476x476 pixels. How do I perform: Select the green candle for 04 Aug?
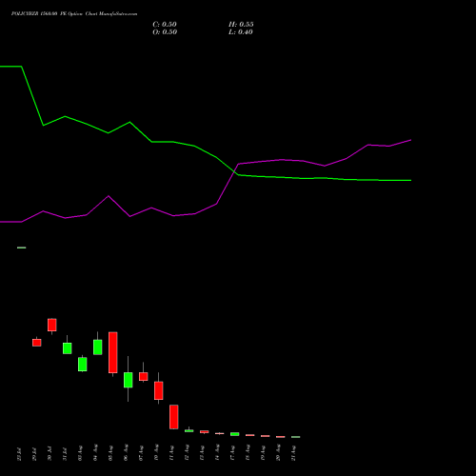pos(98,347)
